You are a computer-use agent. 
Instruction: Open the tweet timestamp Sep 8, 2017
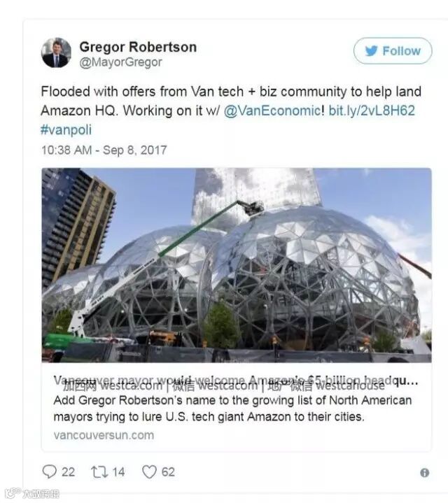(x=104, y=150)
